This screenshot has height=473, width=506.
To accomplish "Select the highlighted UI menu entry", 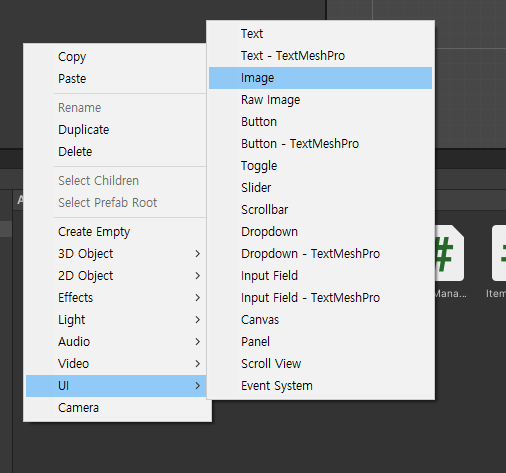I will coord(116,386).
